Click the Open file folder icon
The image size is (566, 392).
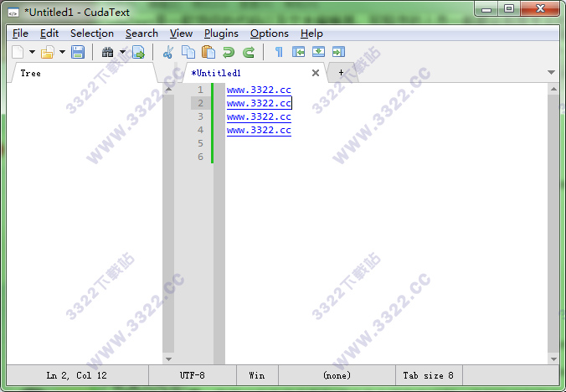tap(48, 52)
